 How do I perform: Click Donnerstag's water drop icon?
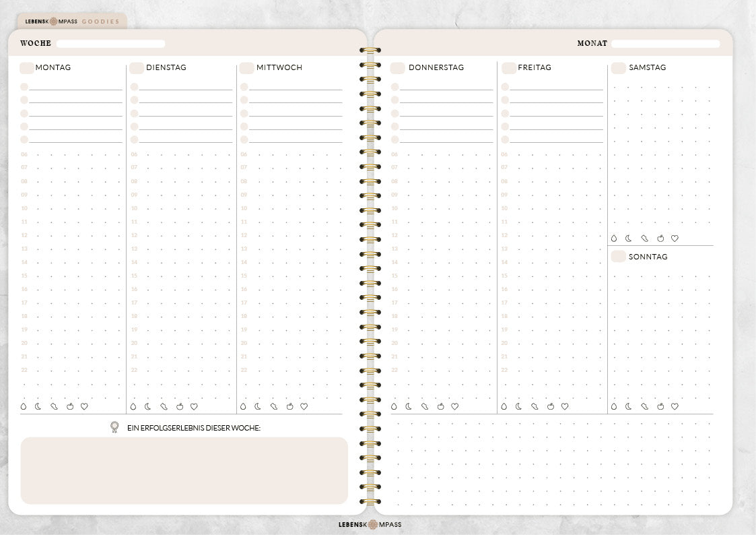(394, 407)
